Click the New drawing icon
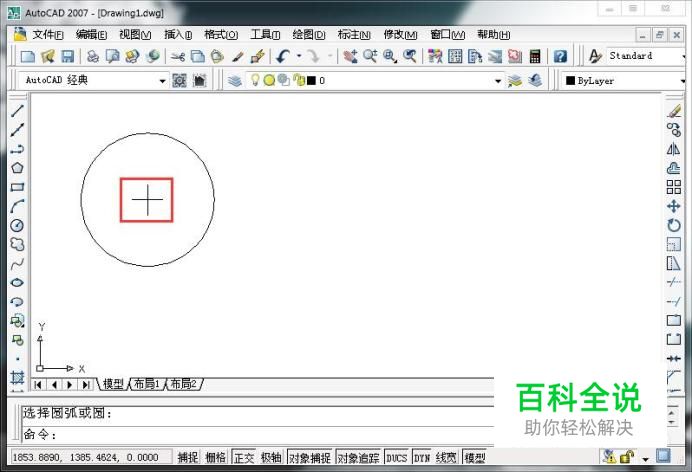This screenshot has width=692, height=472. click(x=28, y=56)
